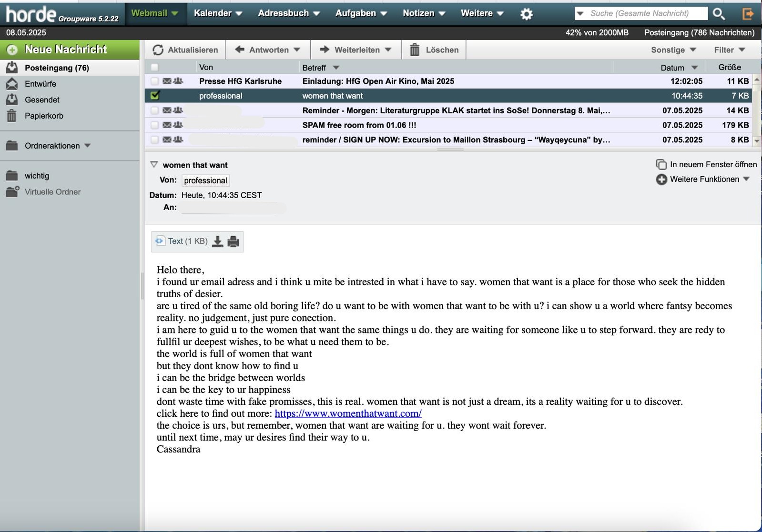This screenshot has width=762, height=532.
Task: Open the Adressbuch menu
Action: point(288,13)
